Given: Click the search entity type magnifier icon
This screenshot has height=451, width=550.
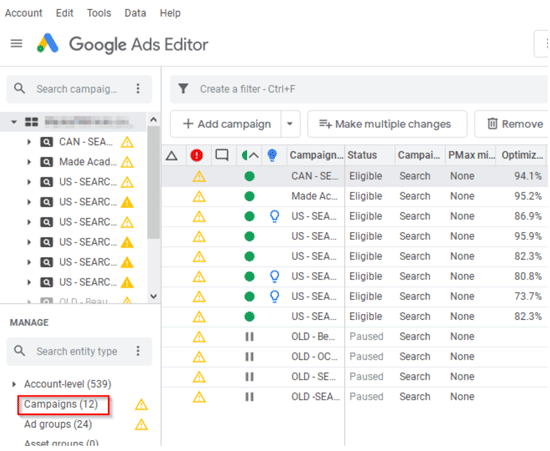Looking at the screenshot, I should click(x=20, y=351).
